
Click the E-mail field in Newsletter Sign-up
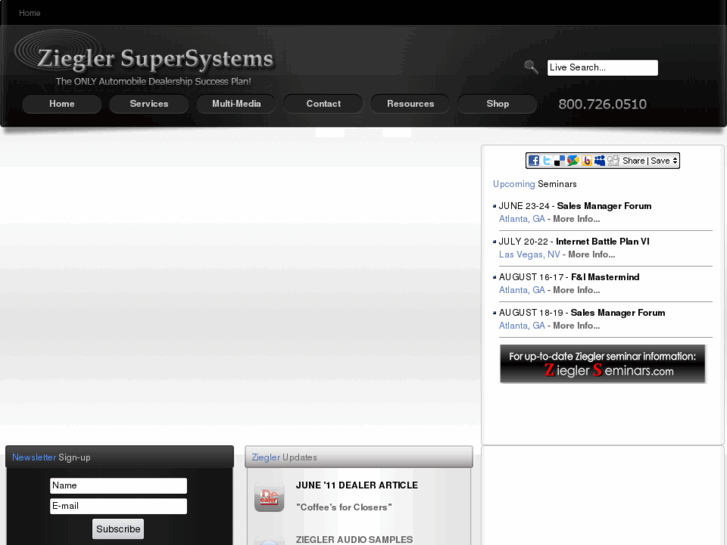tap(118, 506)
